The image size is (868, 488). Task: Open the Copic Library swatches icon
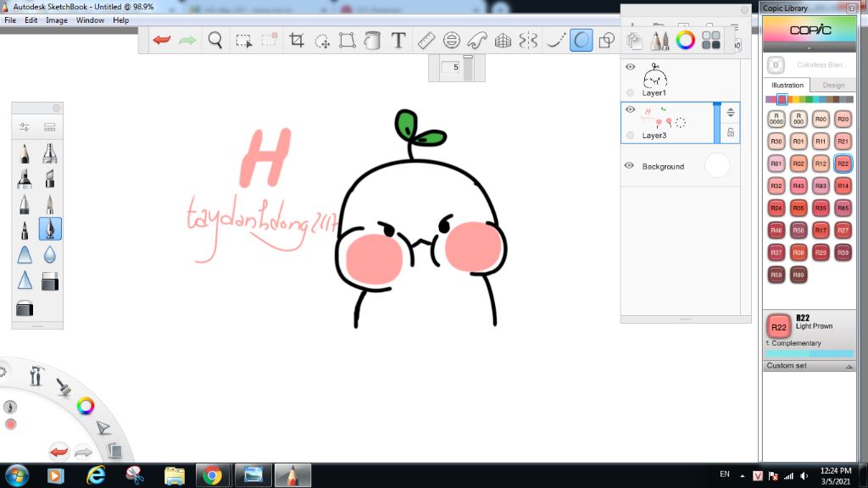(x=711, y=40)
